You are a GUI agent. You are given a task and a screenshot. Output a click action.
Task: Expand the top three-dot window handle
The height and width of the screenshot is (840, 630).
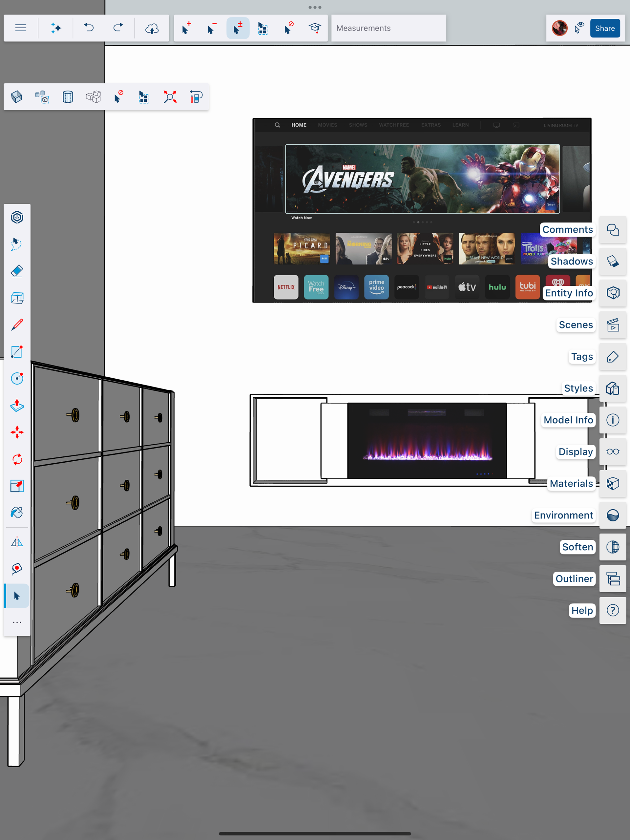point(315,7)
